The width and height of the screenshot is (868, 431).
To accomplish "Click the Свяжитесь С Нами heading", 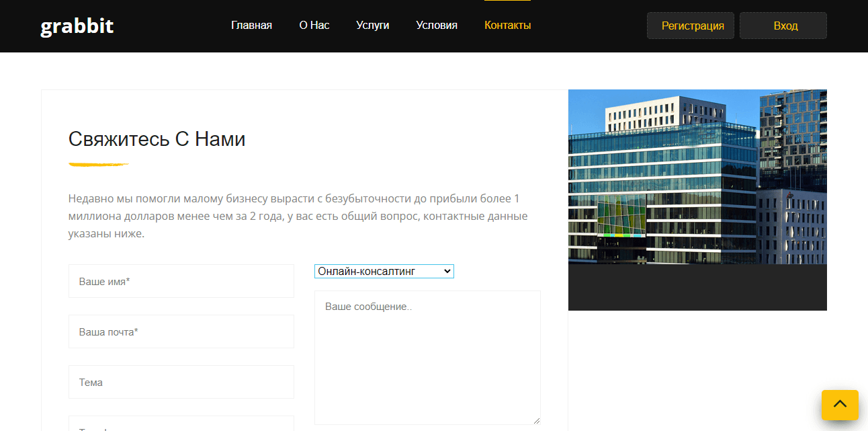I will (x=157, y=139).
